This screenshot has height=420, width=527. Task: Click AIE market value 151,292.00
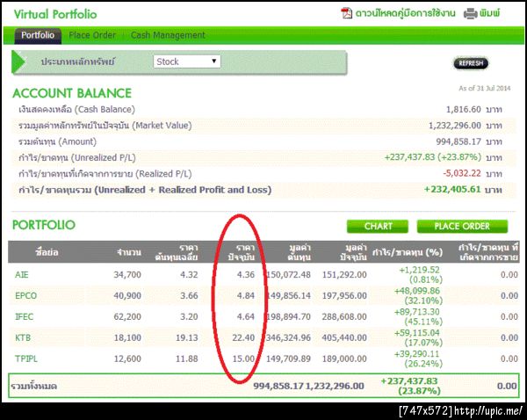[344, 275]
